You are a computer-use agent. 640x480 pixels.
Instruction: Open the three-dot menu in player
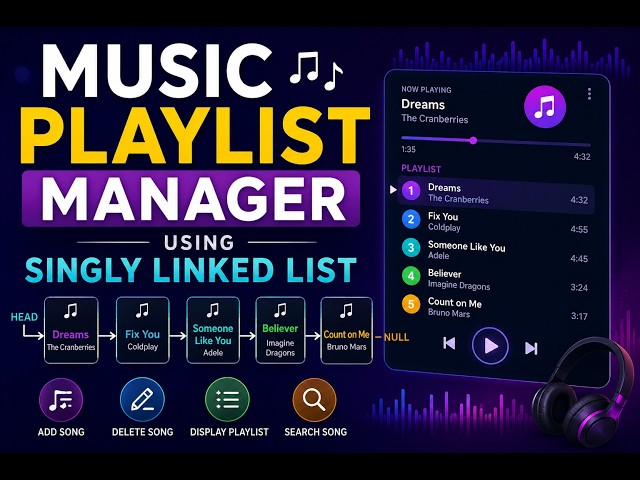(x=589, y=94)
